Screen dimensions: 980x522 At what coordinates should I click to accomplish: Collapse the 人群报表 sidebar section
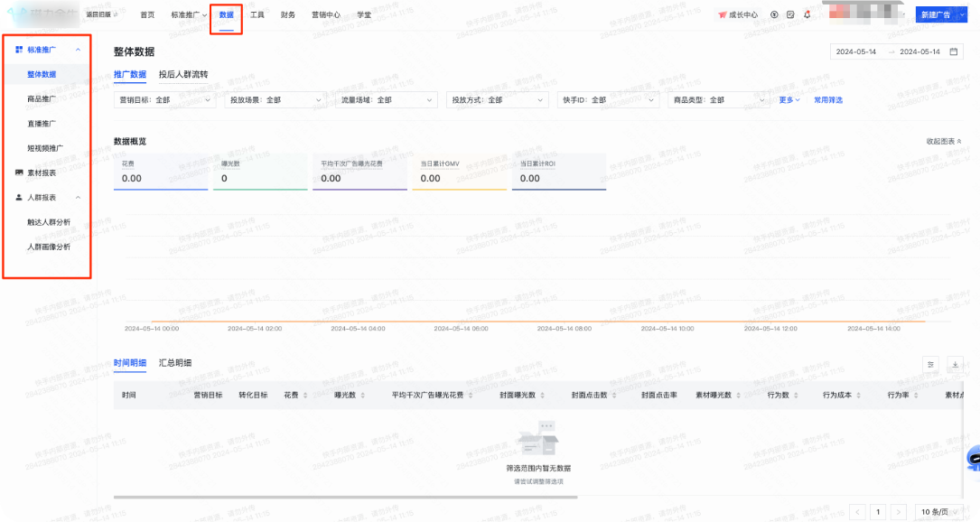point(78,197)
